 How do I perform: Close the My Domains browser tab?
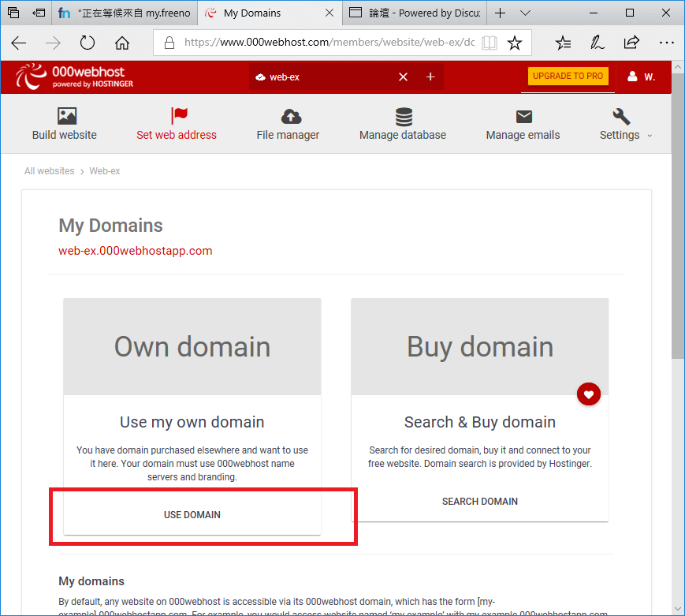(329, 13)
